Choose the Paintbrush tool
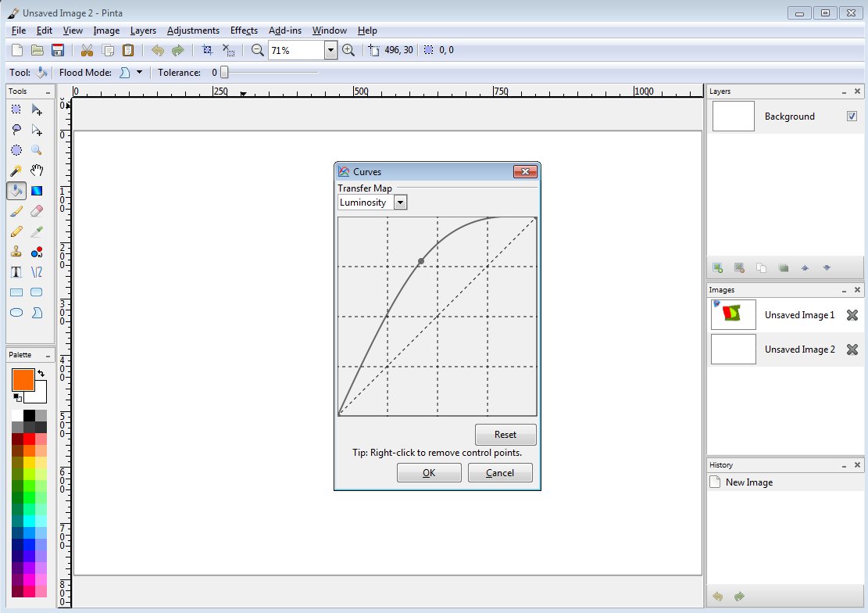868x613 pixels. tap(16, 210)
